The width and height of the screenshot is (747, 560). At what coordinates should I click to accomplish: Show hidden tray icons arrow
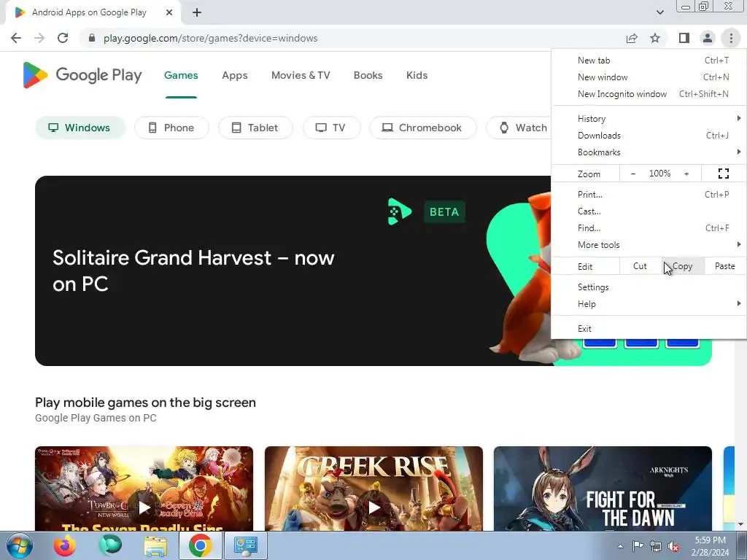(620, 546)
